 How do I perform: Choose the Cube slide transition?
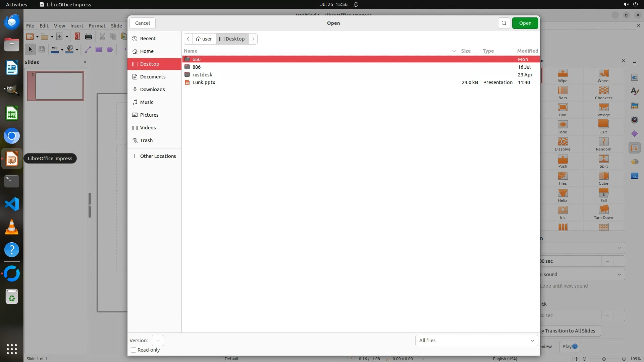click(603, 176)
